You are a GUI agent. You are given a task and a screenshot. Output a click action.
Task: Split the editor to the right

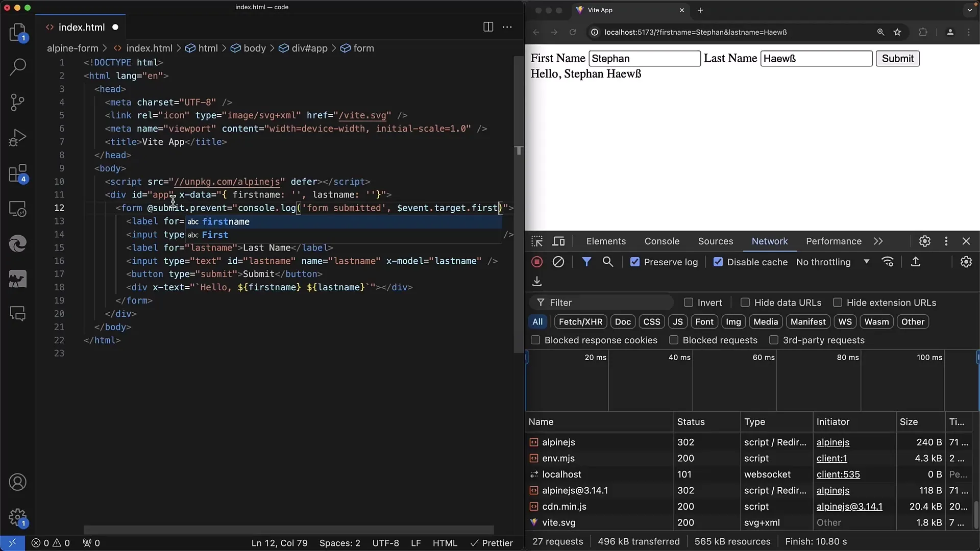pos(488,27)
